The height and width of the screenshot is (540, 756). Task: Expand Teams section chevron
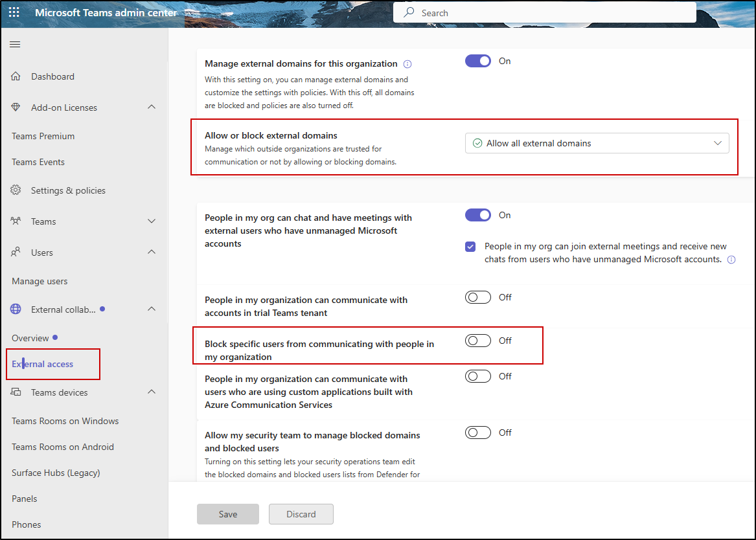[x=152, y=221]
